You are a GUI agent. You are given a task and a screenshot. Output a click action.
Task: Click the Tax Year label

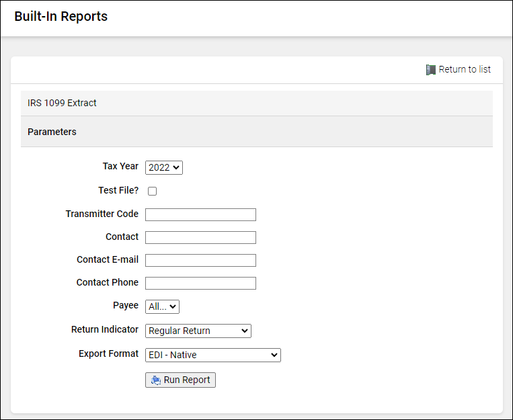(x=120, y=166)
